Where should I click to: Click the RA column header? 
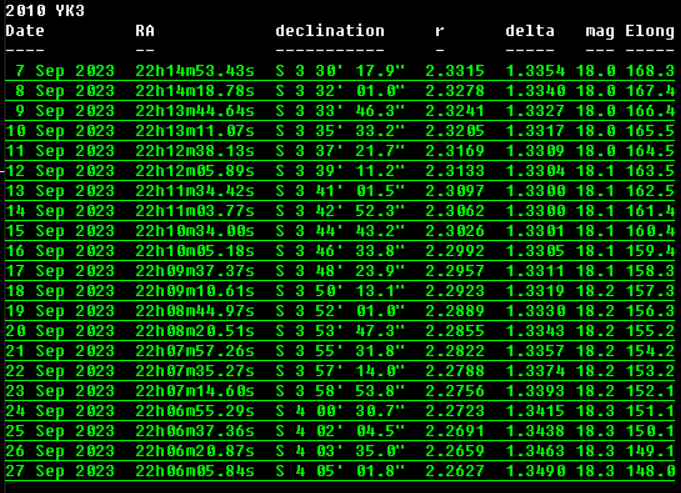[145, 31]
